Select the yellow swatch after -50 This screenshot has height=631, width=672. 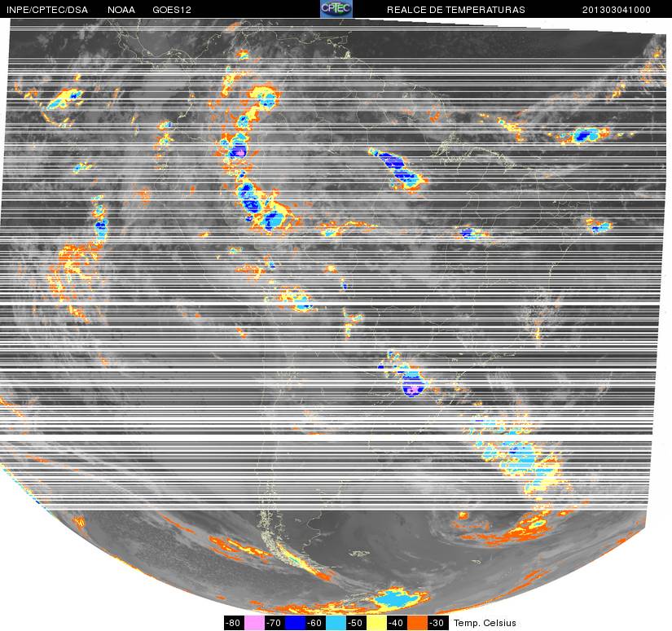coord(376,623)
